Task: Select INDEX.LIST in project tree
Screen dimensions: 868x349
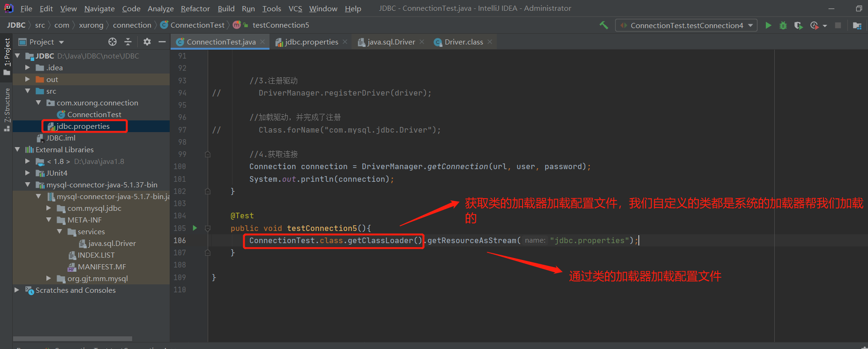Action: point(96,255)
